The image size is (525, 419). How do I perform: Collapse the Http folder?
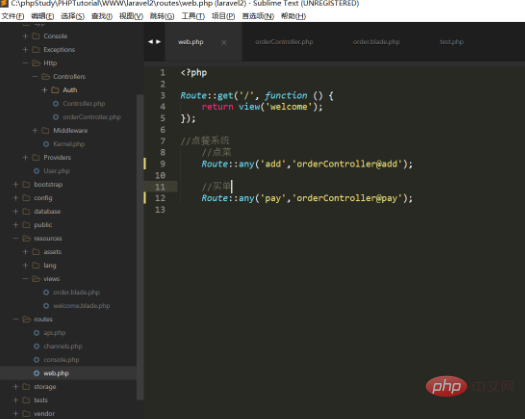25,63
